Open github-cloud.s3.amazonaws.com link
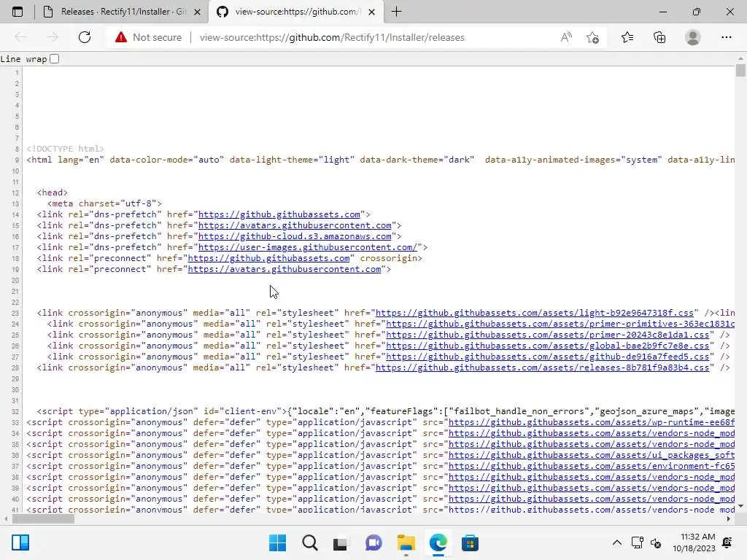The image size is (747, 560). point(295,236)
